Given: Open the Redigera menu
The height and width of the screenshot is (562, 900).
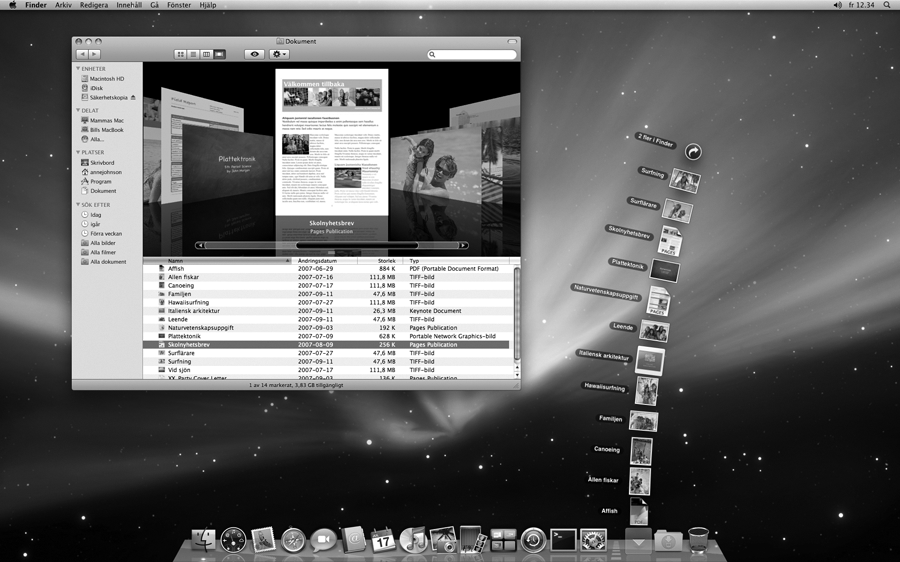Looking at the screenshot, I should pos(94,5).
